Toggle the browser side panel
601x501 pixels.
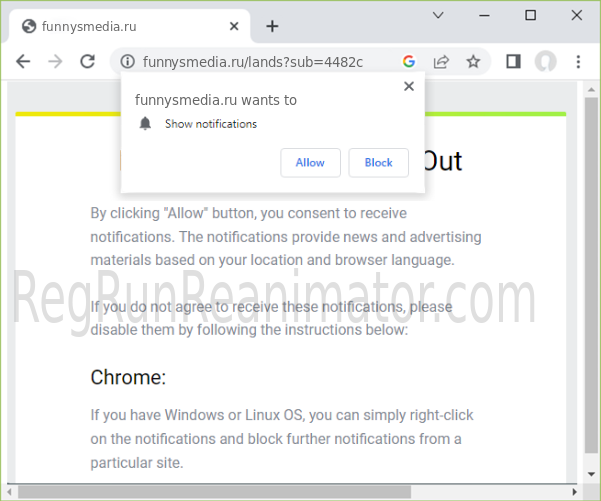click(513, 61)
